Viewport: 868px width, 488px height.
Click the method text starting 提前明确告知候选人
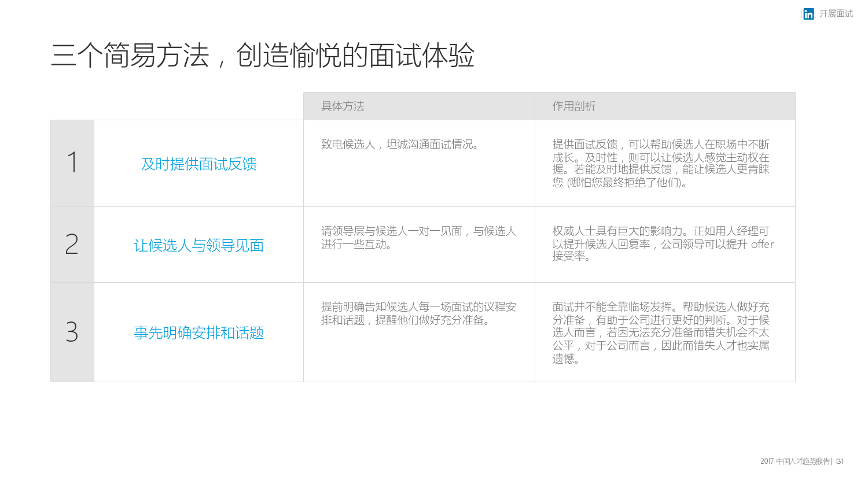pyautogui.click(x=418, y=313)
